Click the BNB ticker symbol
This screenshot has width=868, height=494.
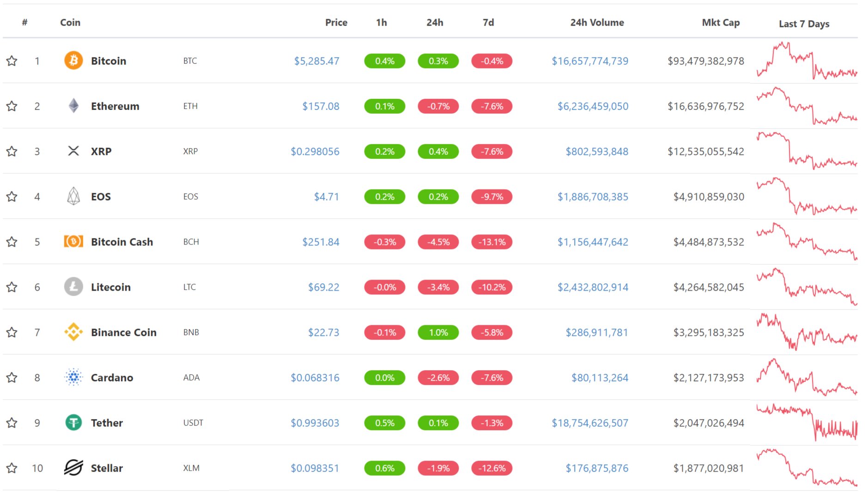(191, 332)
